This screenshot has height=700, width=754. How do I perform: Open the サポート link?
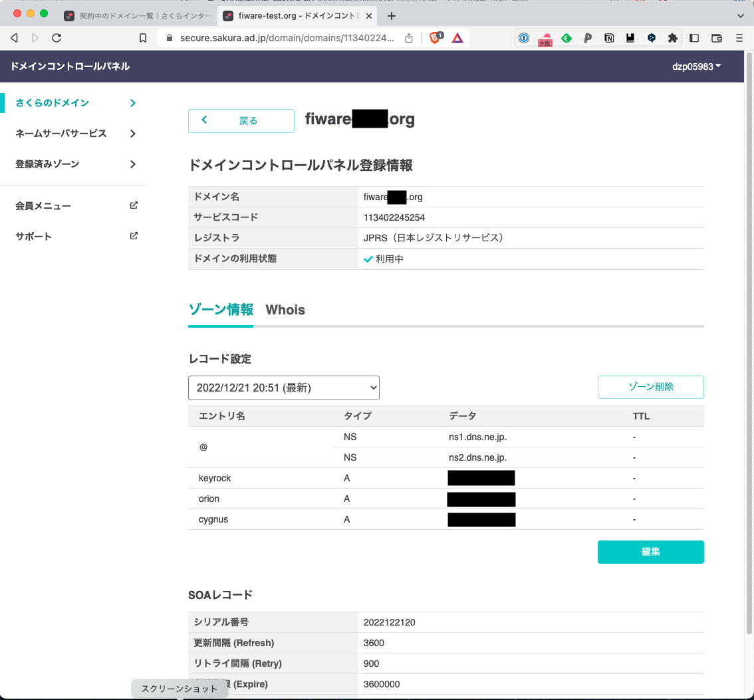[x=33, y=236]
